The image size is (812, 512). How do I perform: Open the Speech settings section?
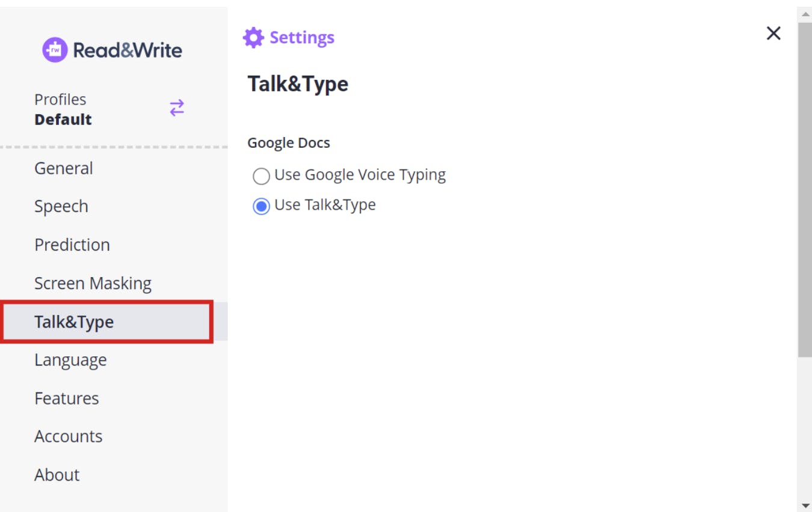(x=61, y=206)
